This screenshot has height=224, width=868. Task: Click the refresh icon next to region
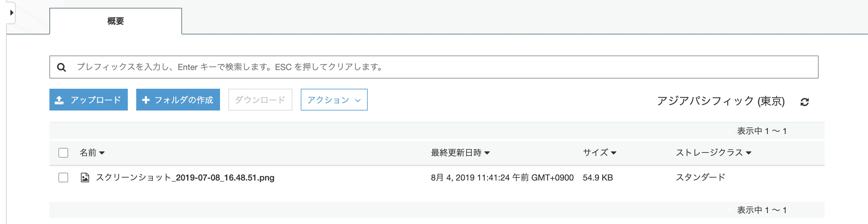click(x=805, y=102)
